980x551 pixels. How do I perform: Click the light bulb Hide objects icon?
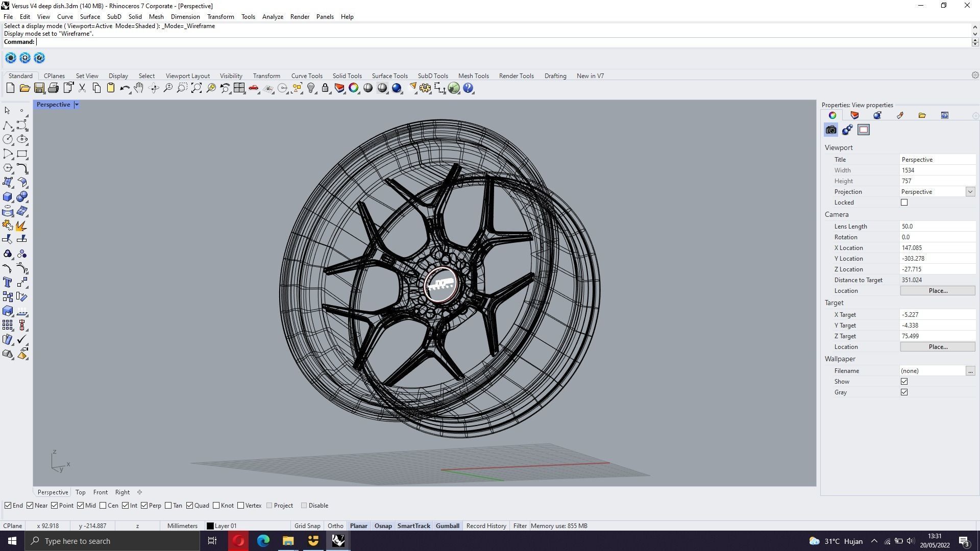(311, 88)
